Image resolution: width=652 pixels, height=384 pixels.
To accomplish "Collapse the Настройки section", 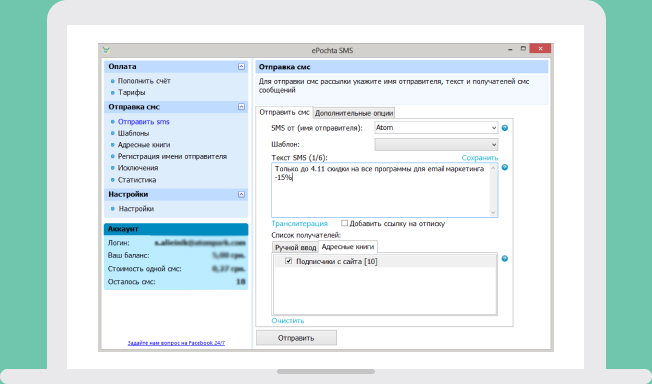I will [241, 194].
